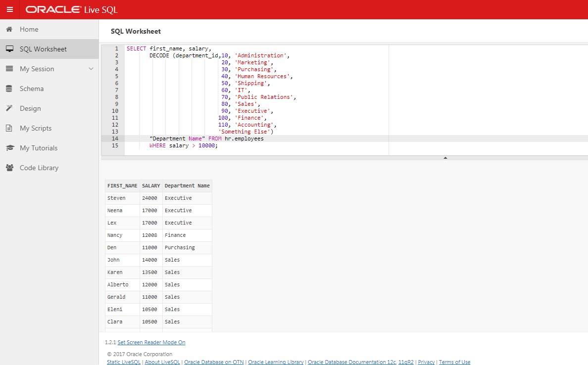Screen dimensions: 588x365
Task: Open the Terms of Use link
Action: [454, 362]
